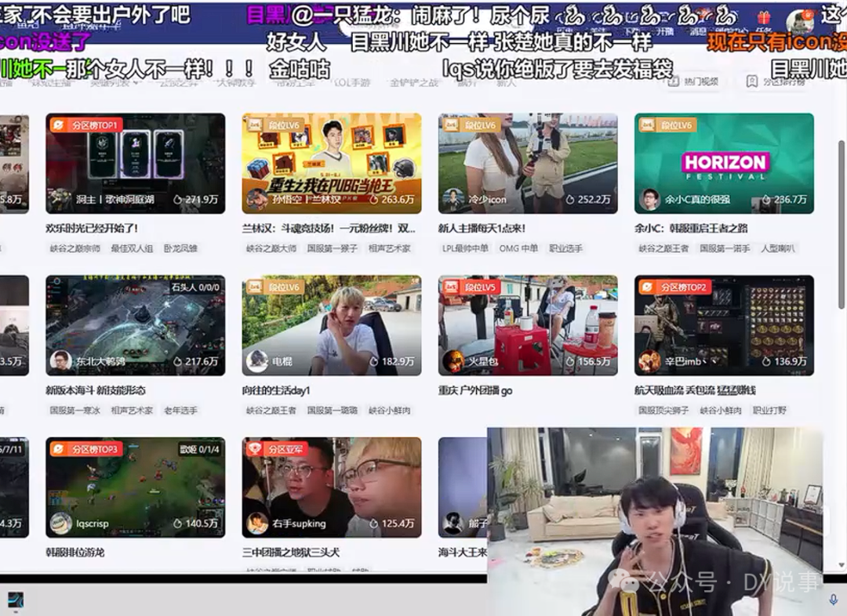Open 洞主丨歌神洞庭湖 stream thumbnail
847x616 pixels.
pyautogui.click(x=135, y=163)
